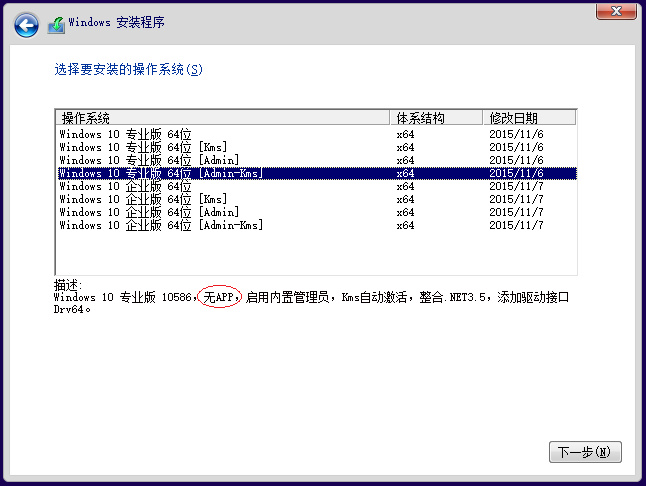646x486 pixels.
Task: Select Windows 10 专业版 64位 [Admin-Kms] row
Action: (316, 173)
